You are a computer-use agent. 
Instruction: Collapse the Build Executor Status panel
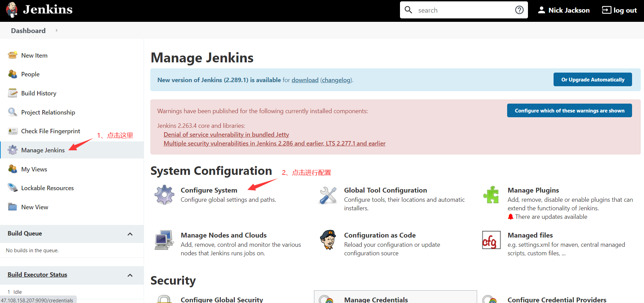pyautogui.click(x=130, y=275)
